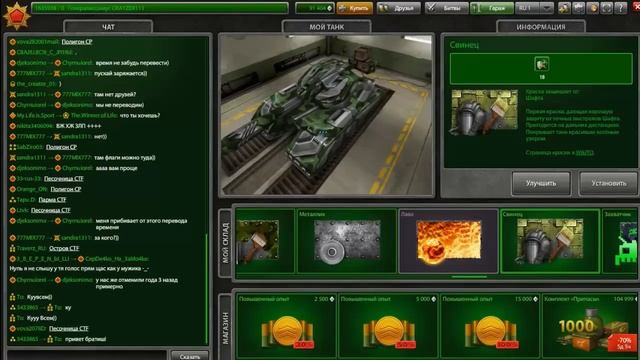Image resolution: width=640 pixels, height=360 pixels.
Task: Select Повышенный опыт pack for 5 000
Action: pos(388,326)
